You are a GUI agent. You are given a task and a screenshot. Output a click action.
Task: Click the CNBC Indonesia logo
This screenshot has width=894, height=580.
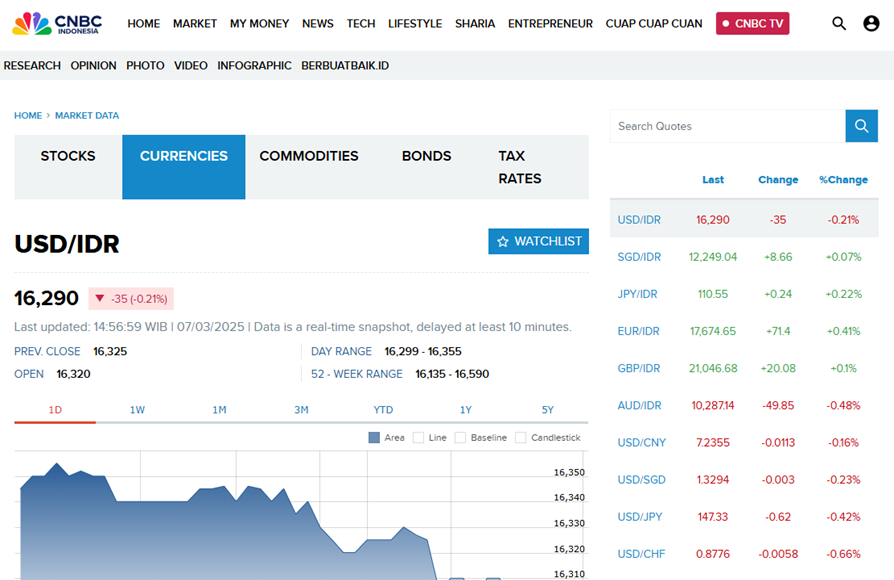(x=56, y=23)
